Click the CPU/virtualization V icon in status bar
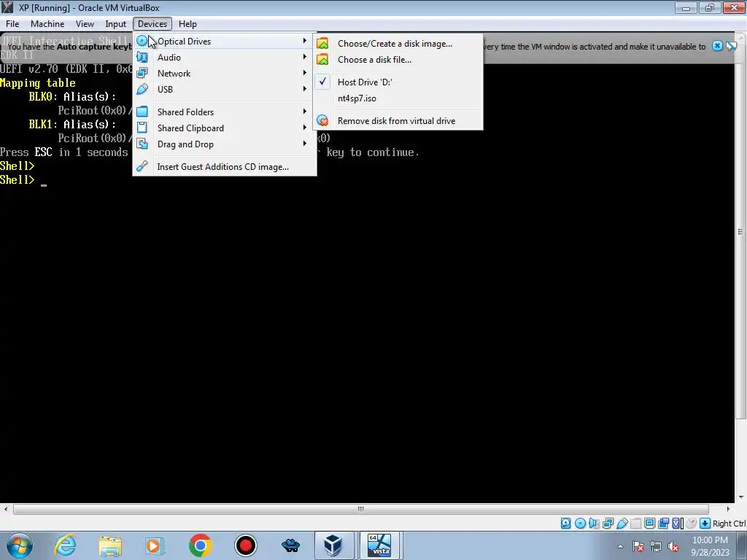The image size is (747, 560). pos(677,524)
